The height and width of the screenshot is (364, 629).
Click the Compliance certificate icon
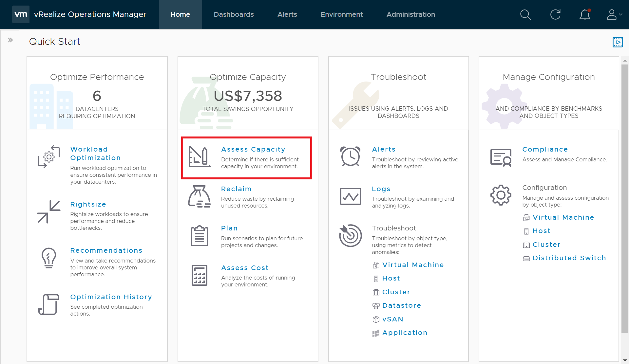[x=501, y=157]
